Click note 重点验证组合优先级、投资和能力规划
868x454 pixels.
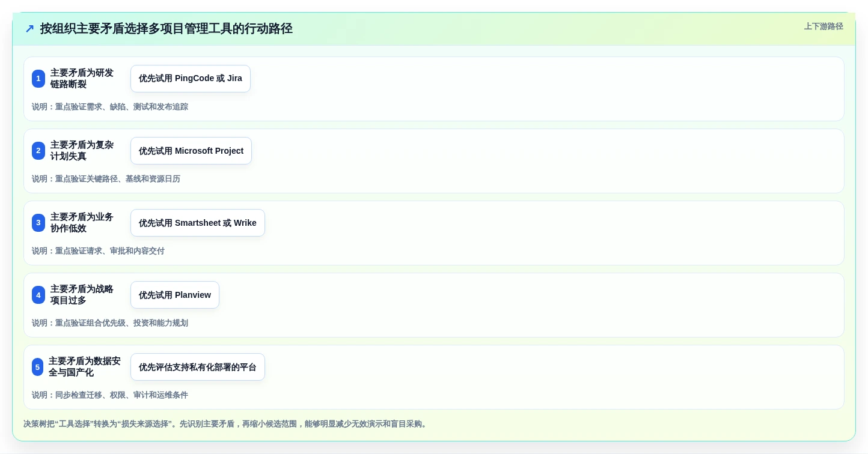[121, 323]
